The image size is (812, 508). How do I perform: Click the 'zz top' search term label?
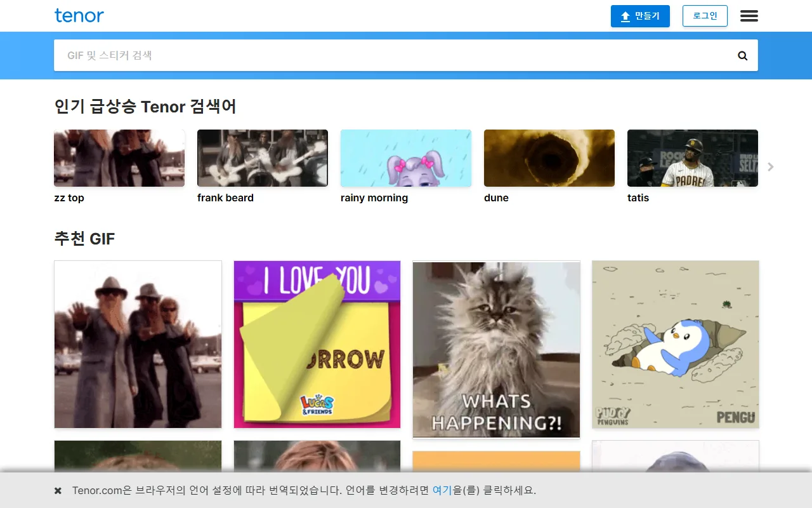(x=69, y=197)
